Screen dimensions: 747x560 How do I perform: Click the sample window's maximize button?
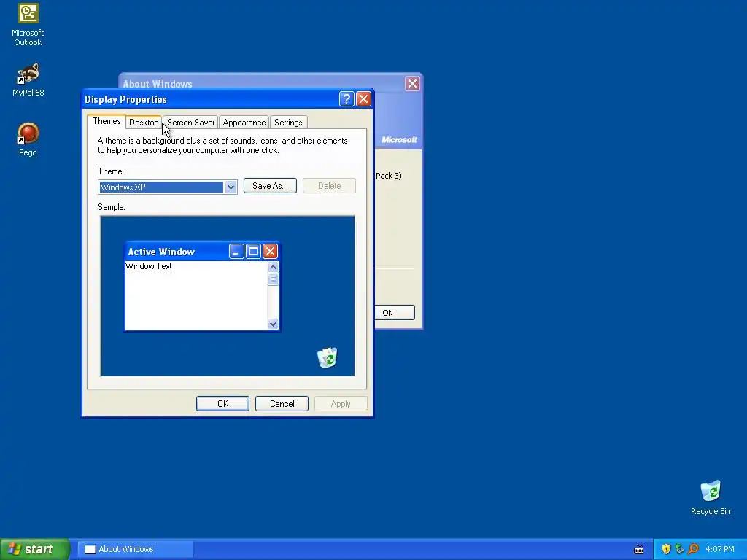(x=253, y=252)
